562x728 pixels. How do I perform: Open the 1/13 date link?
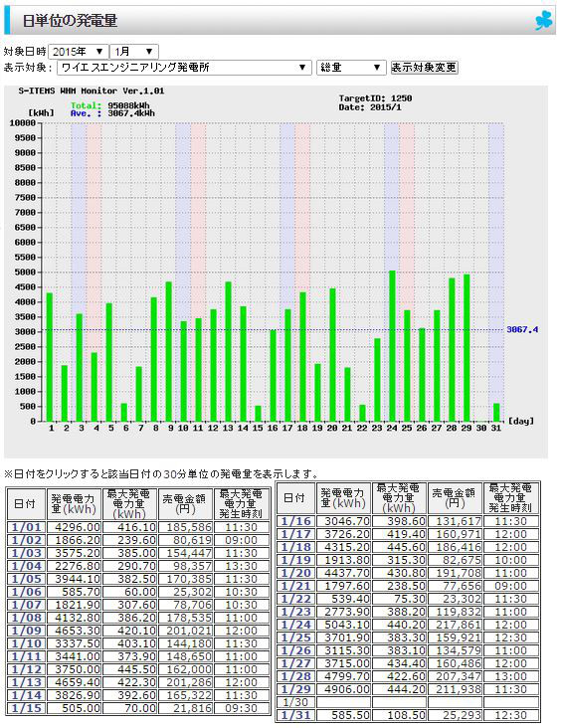[x=27, y=682]
